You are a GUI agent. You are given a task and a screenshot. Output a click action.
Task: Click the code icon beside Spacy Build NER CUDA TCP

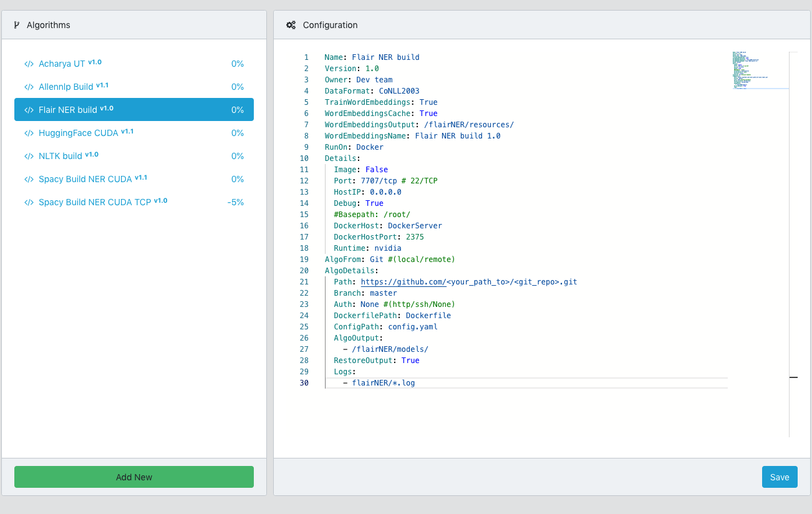coord(29,203)
